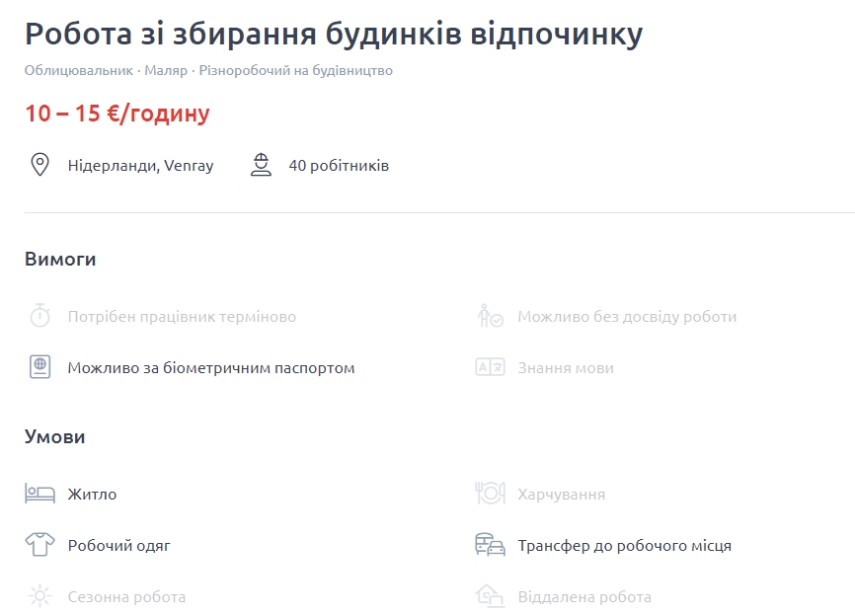Click the red salary range text
The image size is (855, 616).
[x=117, y=113]
